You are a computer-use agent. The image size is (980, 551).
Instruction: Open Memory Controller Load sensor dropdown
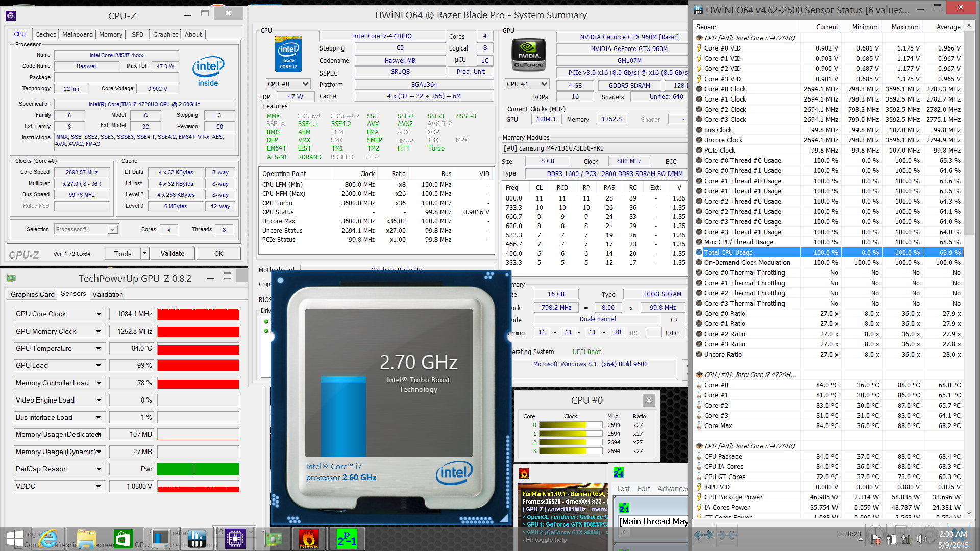coord(99,383)
